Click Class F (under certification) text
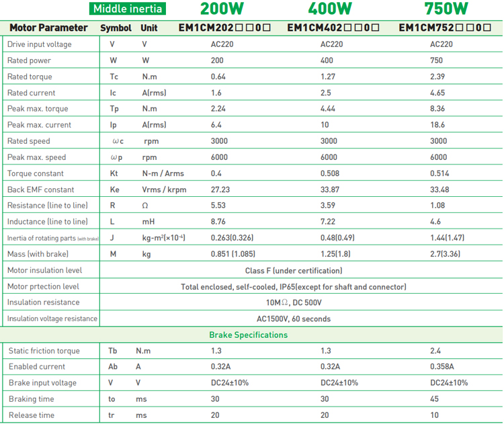This screenshot has width=504, height=424. (x=294, y=271)
